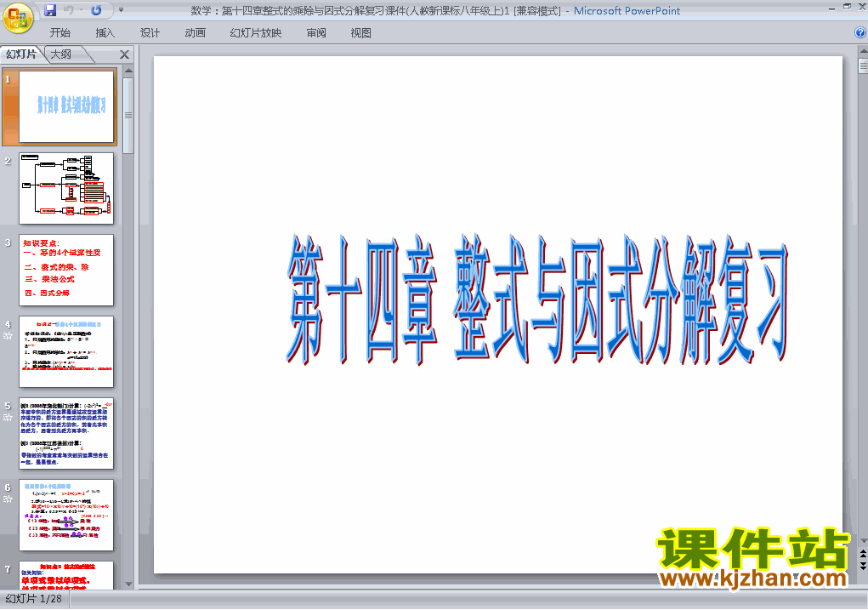
Task: Switch to the 大纲 pane tab
Action: point(61,54)
